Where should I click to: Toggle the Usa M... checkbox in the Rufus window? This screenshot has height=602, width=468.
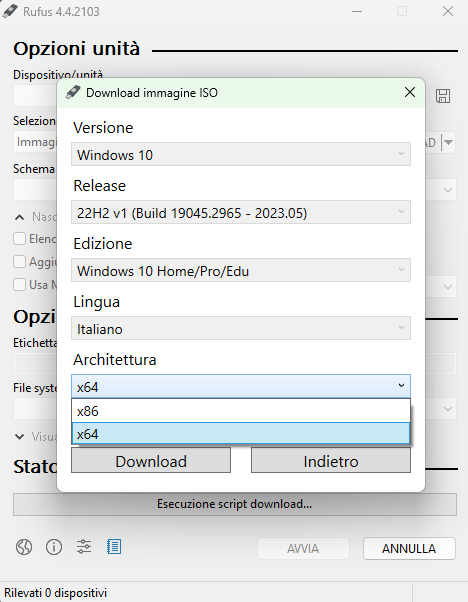pos(20,284)
